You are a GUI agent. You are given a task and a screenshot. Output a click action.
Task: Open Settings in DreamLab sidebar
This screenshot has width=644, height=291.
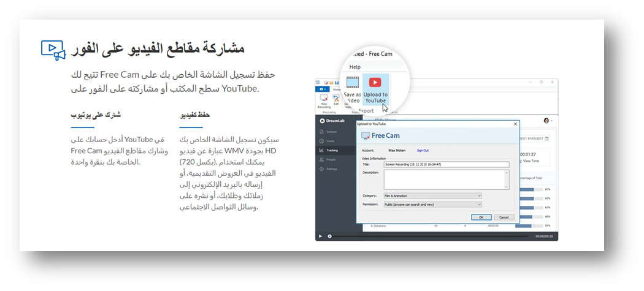point(328,169)
